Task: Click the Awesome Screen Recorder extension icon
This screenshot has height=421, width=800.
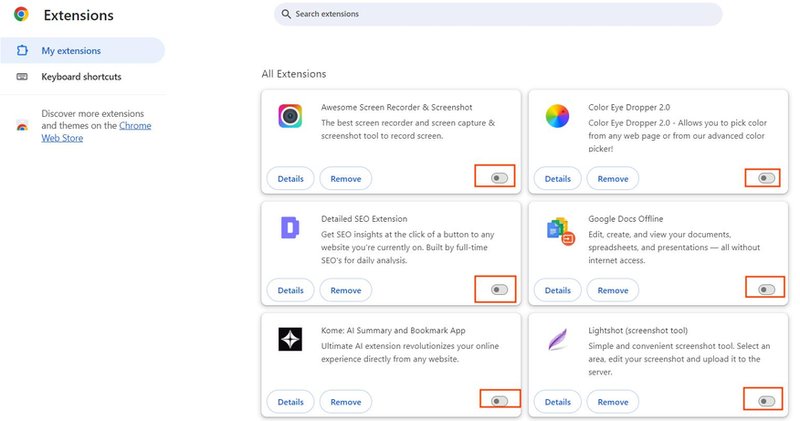Action: (290, 116)
